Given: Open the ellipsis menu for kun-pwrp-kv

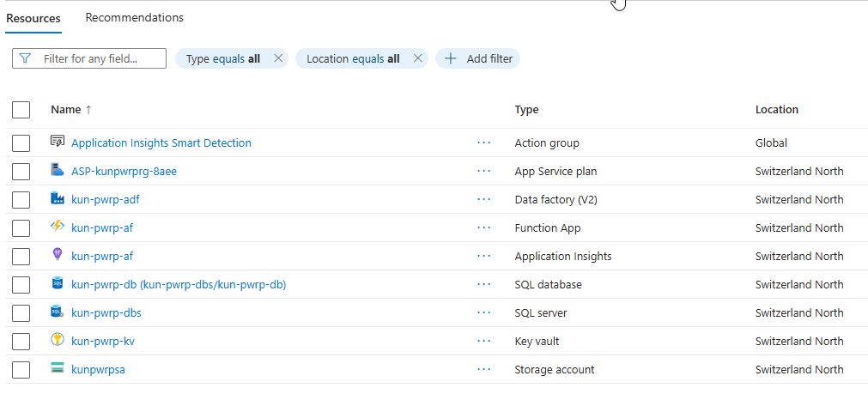Looking at the screenshot, I should point(484,342).
